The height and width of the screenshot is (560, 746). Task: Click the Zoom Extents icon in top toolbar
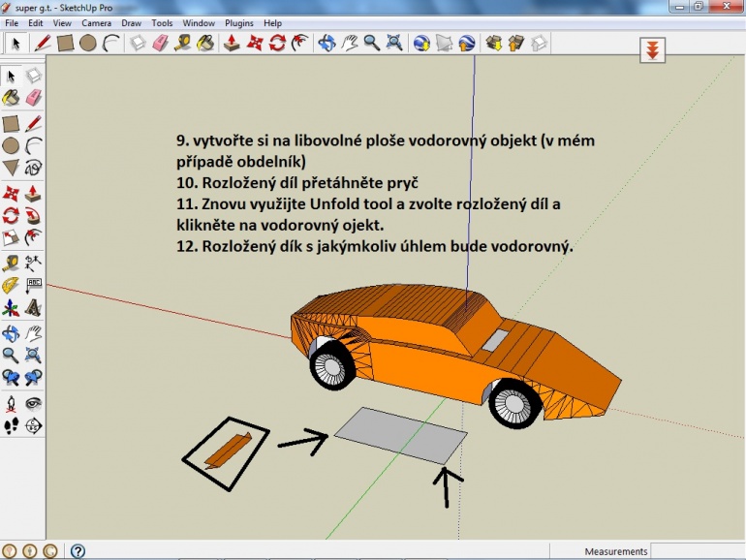[x=394, y=44]
